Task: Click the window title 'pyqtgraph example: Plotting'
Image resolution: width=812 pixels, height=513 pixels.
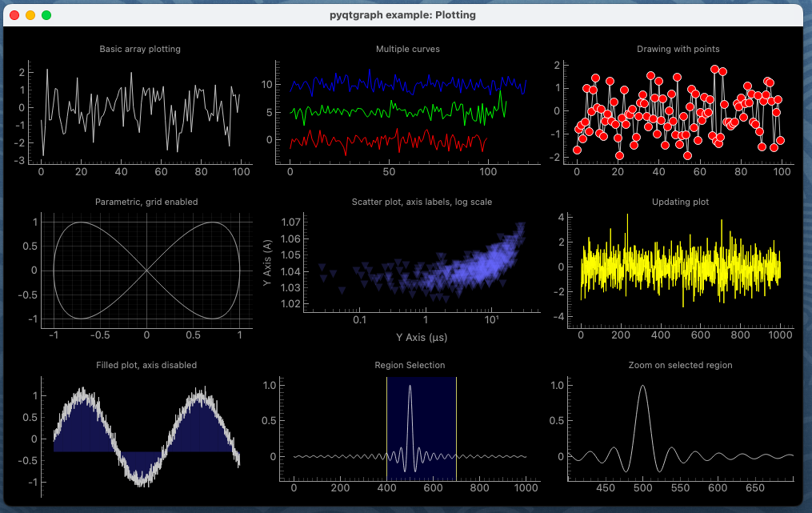Action: (402, 15)
